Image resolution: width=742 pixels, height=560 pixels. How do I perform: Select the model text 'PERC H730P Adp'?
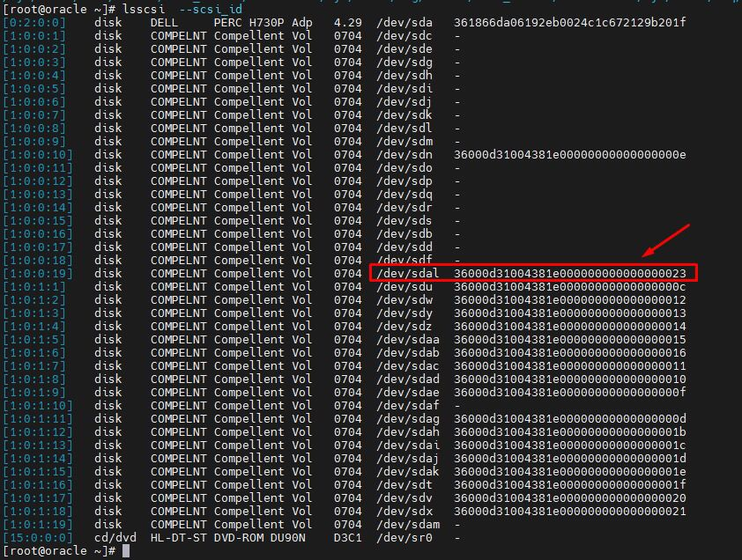pyautogui.click(x=263, y=22)
